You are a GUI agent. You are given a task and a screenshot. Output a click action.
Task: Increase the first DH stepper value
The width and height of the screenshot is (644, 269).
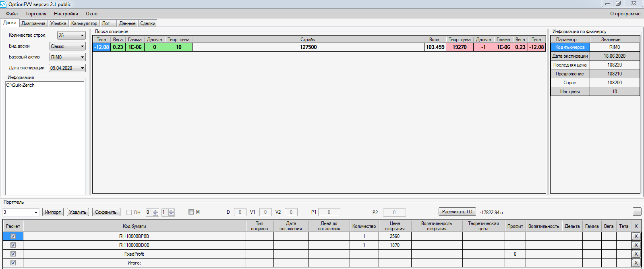155,211
